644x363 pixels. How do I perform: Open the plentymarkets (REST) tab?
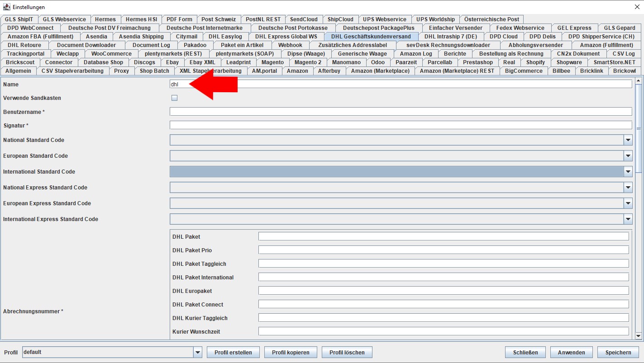[173, 54]
